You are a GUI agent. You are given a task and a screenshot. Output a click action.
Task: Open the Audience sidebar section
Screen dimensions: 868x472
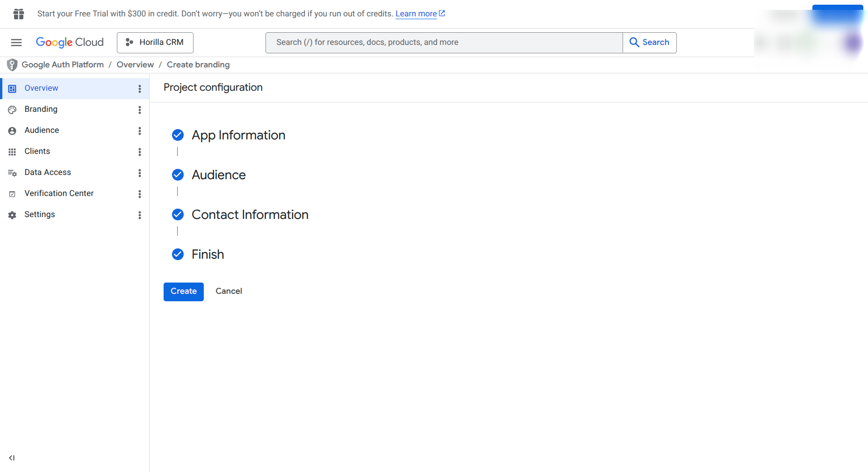[x=75, y=131]
